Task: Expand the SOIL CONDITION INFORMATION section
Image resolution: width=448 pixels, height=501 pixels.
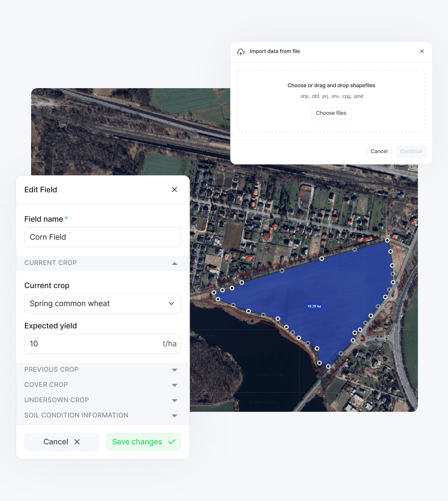Action: click(x=175, y=415)
